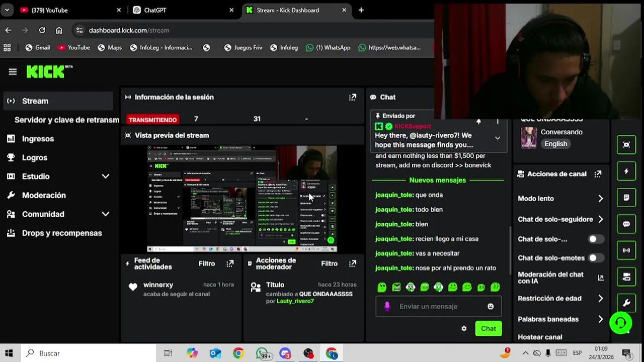Click the note document icon in right sidebar

[x=626, y=198]
